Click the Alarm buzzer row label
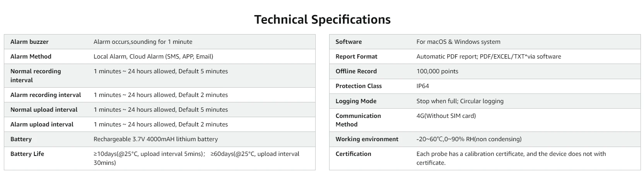644x173 pixels. (29, 42)
